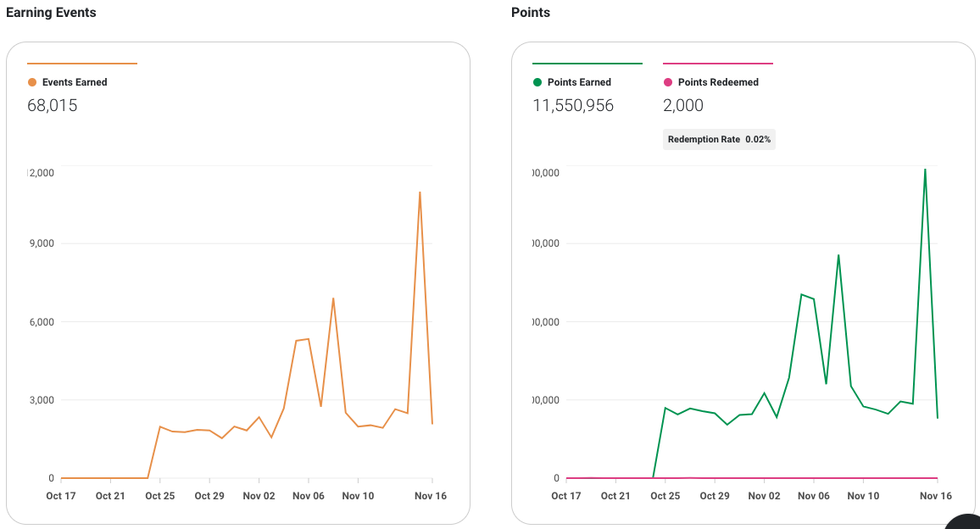
Task: Click the Nov 02 label in Earning Events chart
Action: tap(259, 496)
